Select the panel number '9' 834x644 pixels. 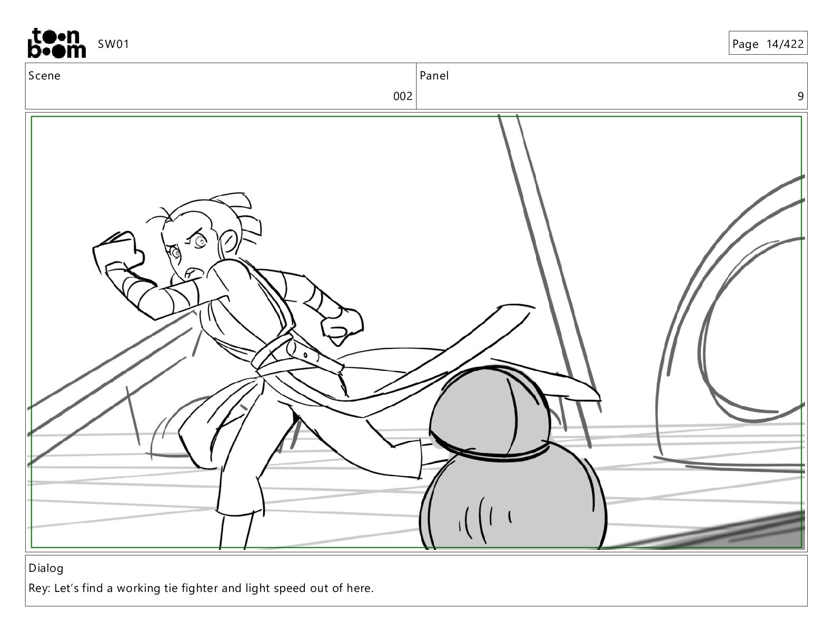pos(800,96)
